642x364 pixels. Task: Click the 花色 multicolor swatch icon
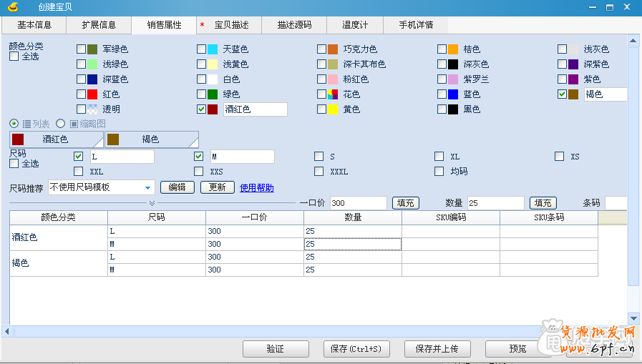click(x=333, y=94)
